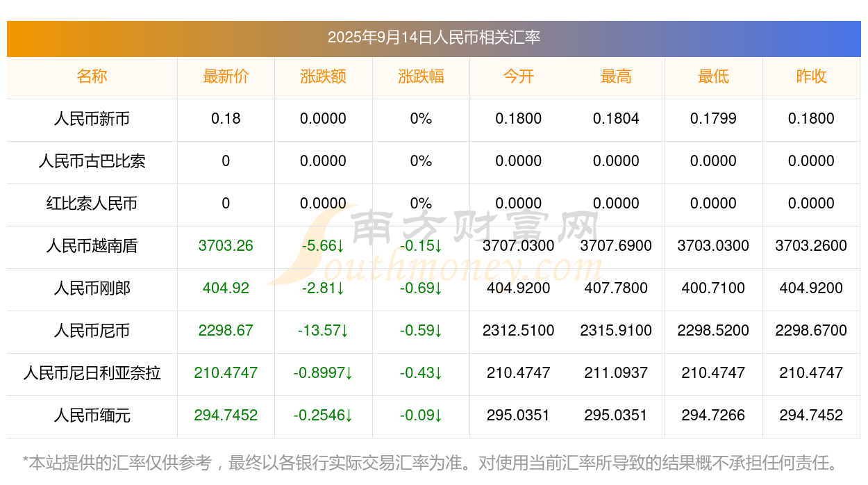Select the 名称 column header
The height and width of the screenshot is (485, 868).
tap(92, 76)
